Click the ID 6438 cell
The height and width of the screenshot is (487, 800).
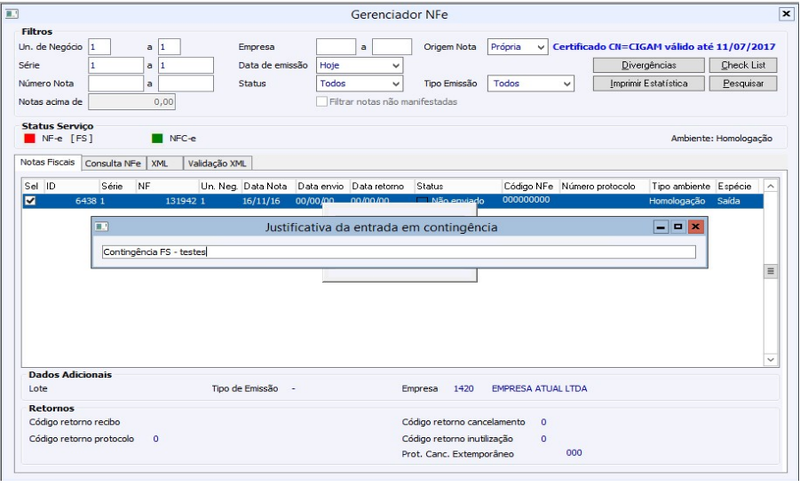86,201
